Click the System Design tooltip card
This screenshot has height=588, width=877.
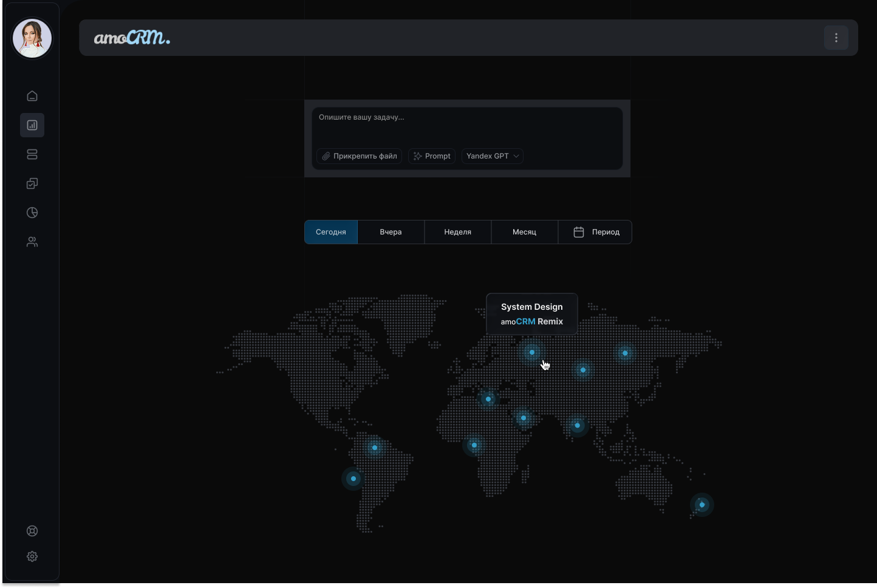(532, 314)
